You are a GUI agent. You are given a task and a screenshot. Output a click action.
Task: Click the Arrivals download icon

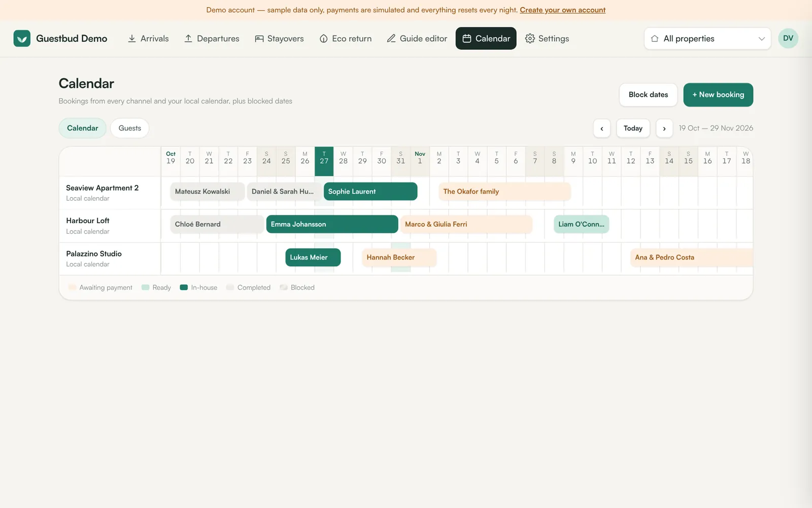point(132,39)
